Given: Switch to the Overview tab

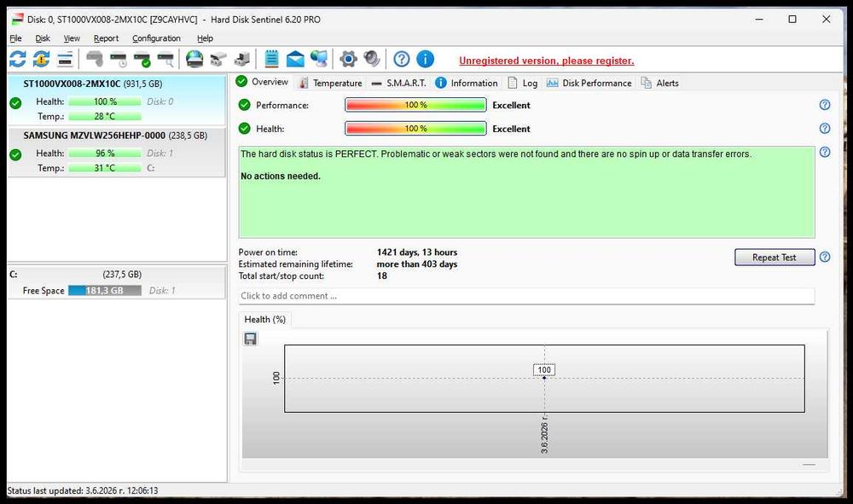Looking at the screenshot, I should tap(263, 82).
